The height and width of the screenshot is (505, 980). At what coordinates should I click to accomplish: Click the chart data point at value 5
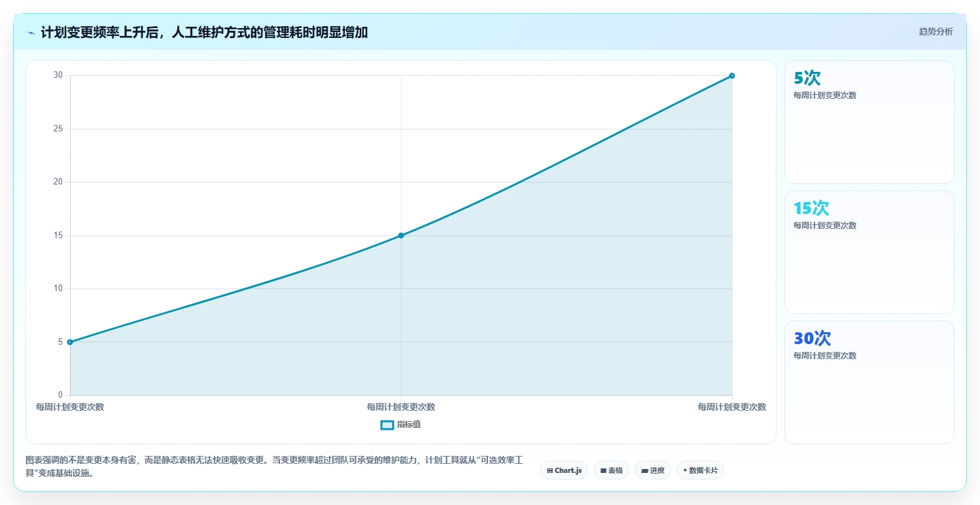(70, 342)
